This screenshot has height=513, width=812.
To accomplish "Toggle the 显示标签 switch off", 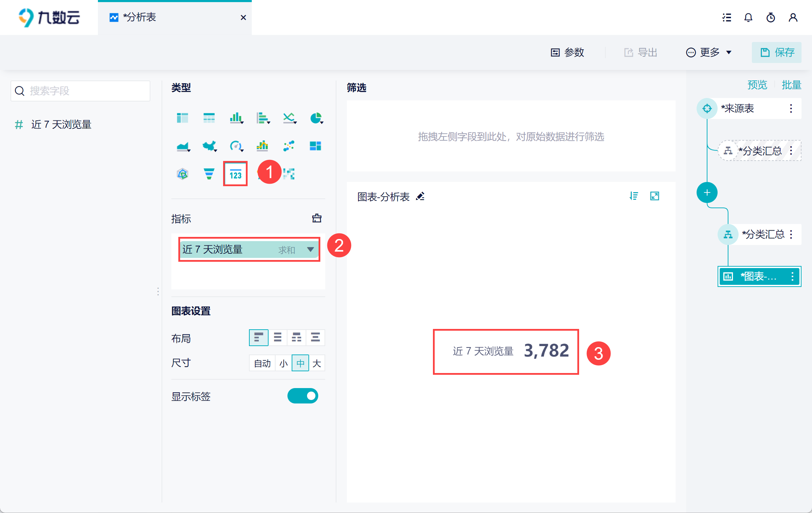I will pyautogui.click(x=302, y=396).
